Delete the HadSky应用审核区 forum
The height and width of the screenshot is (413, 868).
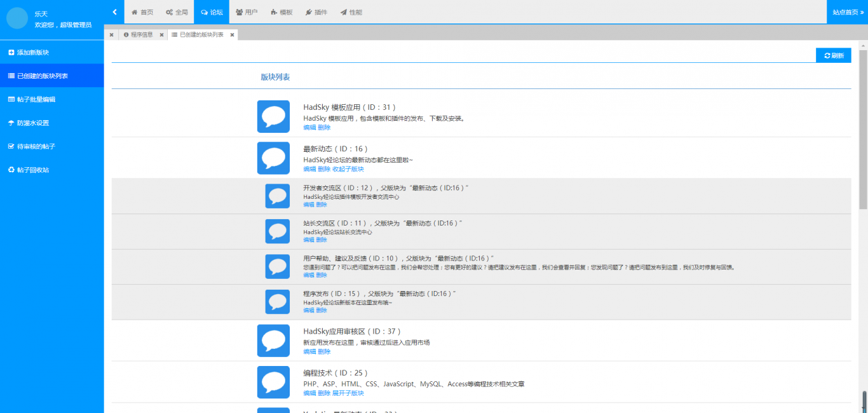(x=324, y=351)
